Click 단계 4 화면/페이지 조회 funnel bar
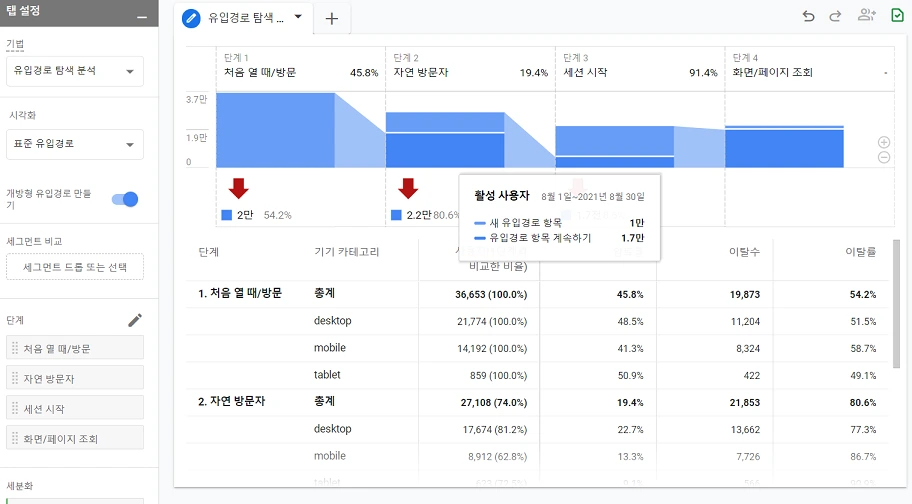 784,146
